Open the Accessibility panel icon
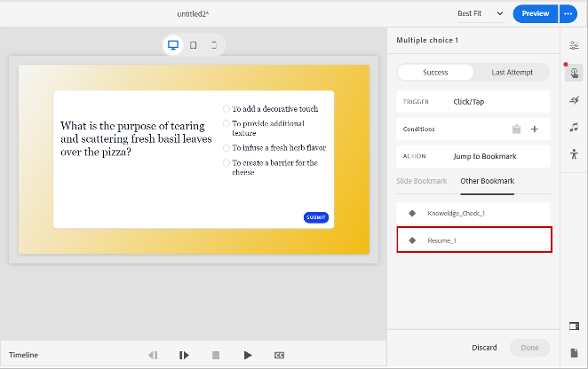The width and height of the screenshot is (588, 369). point(574,154)
